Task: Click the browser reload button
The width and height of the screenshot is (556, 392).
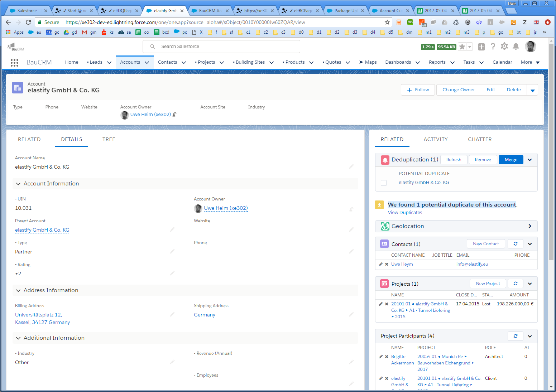Action: pyautogui.click(x=28, y=22)
